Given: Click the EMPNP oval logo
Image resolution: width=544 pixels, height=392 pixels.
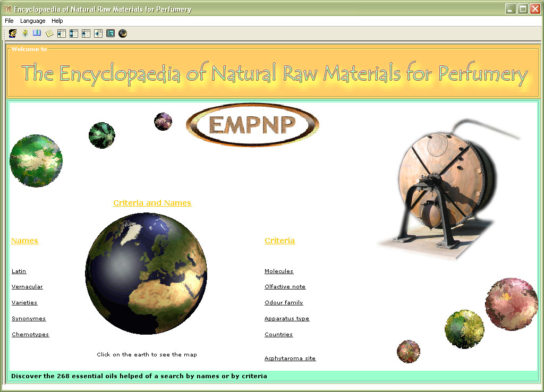Looking at the screenshot, I should point(252,125).
